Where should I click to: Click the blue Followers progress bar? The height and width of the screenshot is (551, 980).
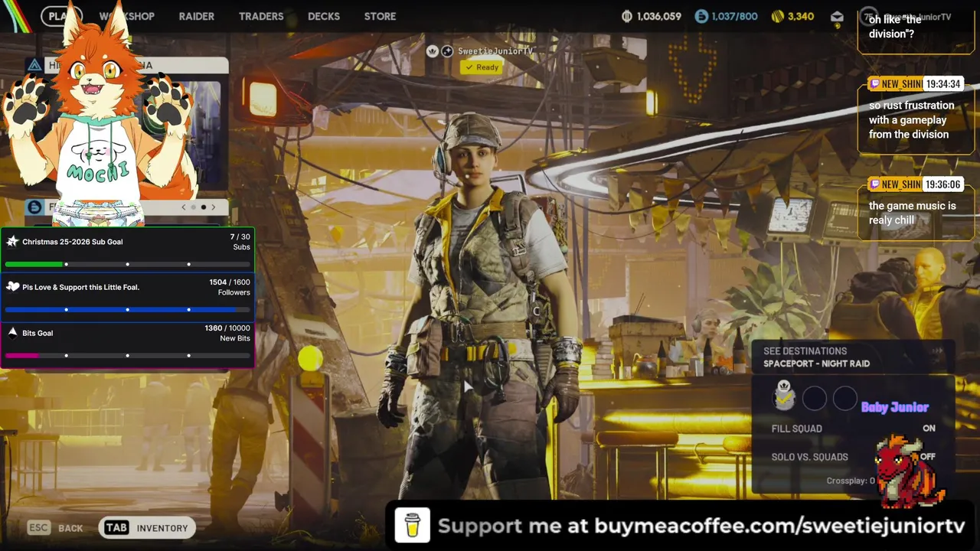click(x=127, y=309)
